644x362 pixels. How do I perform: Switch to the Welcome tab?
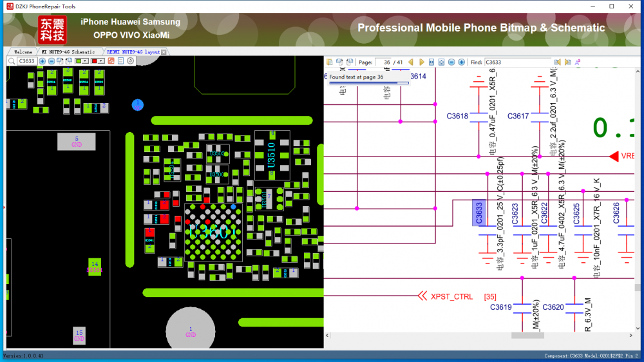[x=23, y=52]
